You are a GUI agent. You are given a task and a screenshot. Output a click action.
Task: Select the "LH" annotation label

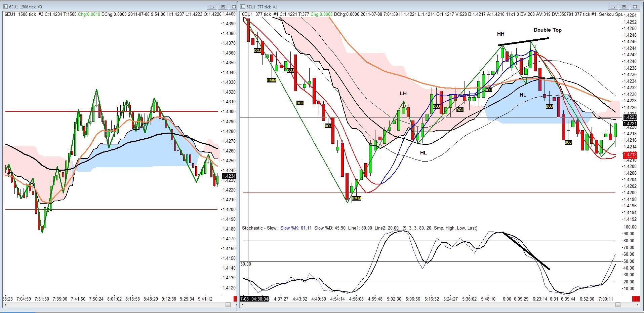click(403, 94)
